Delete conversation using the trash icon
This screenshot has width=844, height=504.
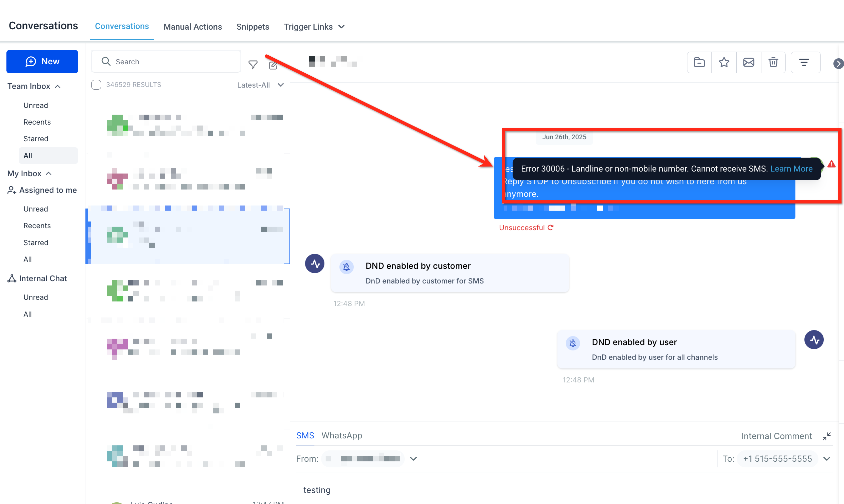click(x=773, y=63)
